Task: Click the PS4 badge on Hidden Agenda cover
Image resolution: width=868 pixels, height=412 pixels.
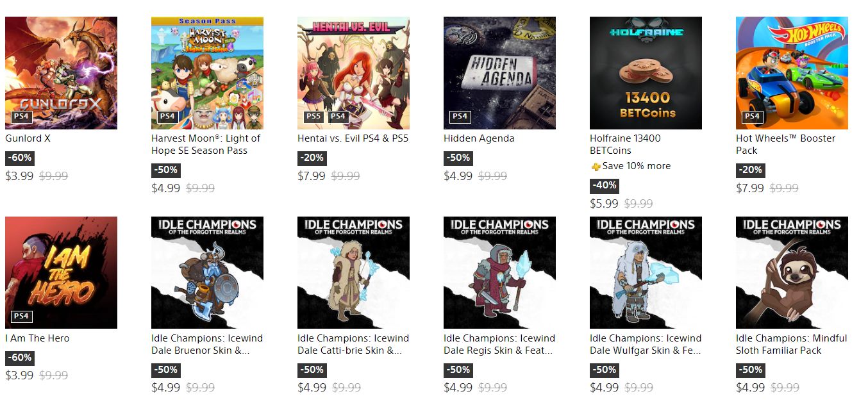Action: point(460,117)
